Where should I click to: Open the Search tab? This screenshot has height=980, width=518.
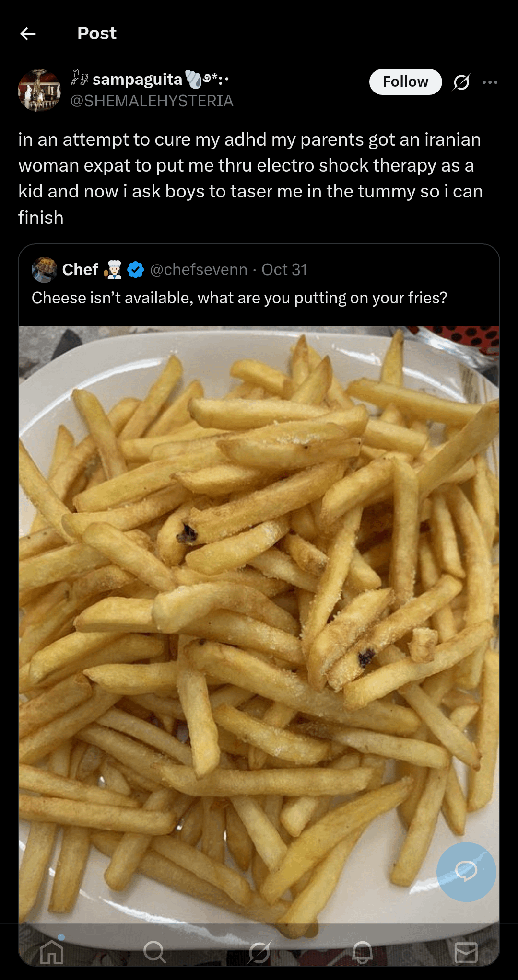155,952
